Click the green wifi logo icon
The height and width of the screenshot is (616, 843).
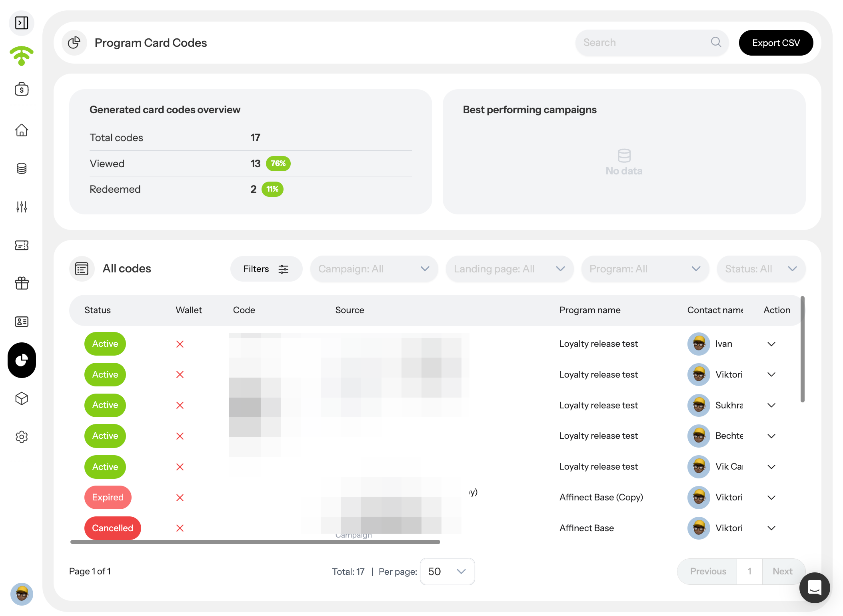pyautogui.click(x=22, y=56)
